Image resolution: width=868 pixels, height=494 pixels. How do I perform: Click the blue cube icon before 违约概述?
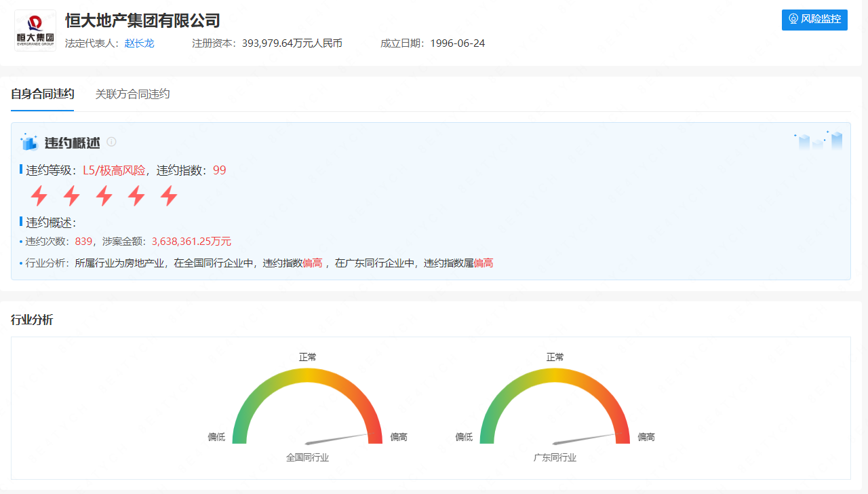29,142
